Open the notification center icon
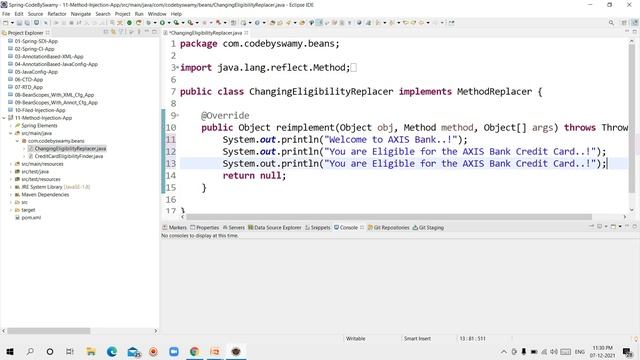Image resolution: width=640 pixels, height=360 pixels. (x=627, y=351)
